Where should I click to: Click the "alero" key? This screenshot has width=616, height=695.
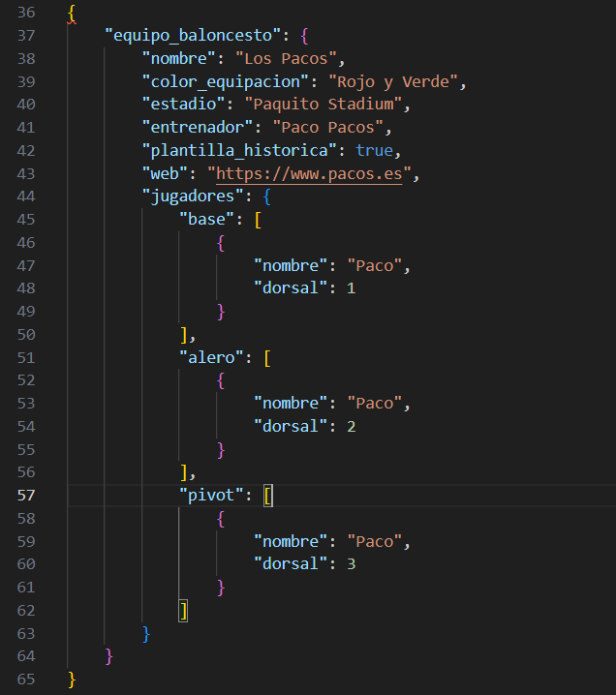click(x=211, y=358)
